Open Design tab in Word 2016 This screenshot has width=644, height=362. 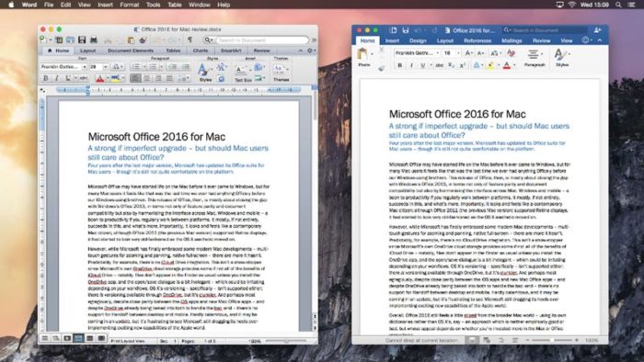[418, 40]
